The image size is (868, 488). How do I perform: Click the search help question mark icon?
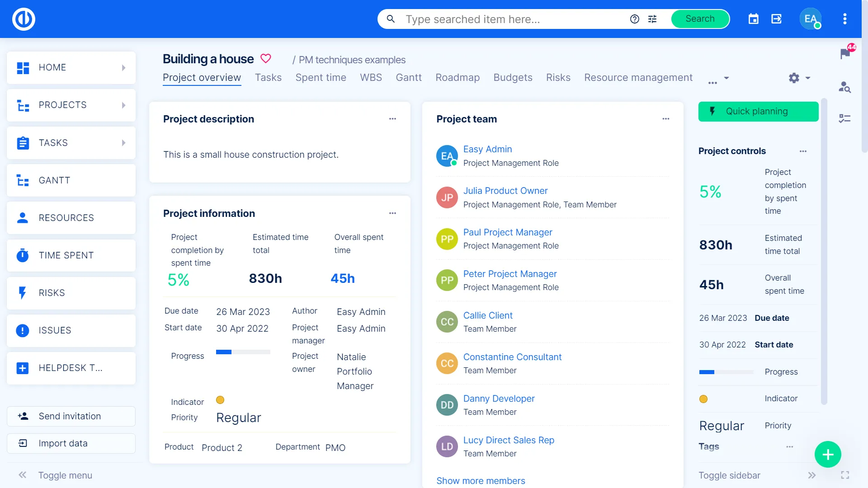[x=635, y=19]
